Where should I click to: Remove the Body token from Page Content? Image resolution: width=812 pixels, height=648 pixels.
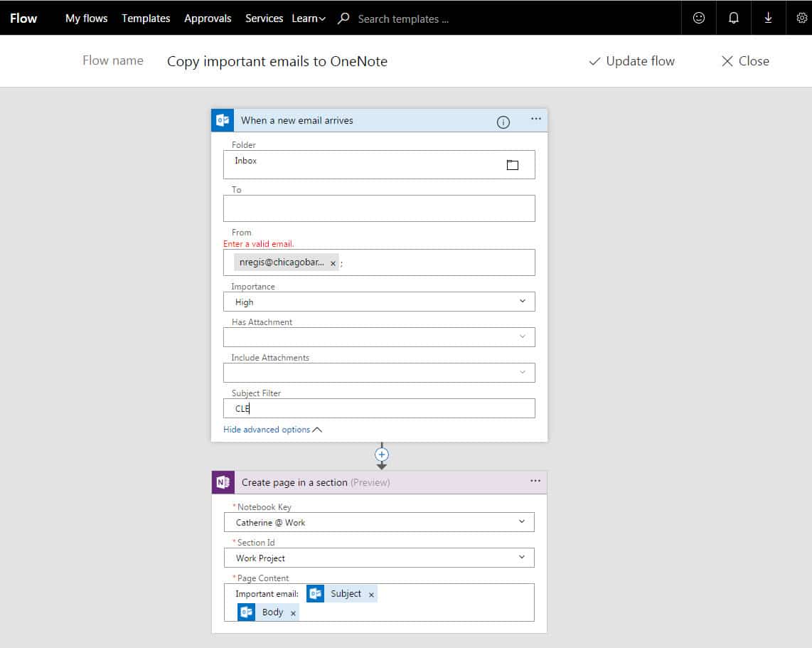pyautogui.click(x=293, y=613)
